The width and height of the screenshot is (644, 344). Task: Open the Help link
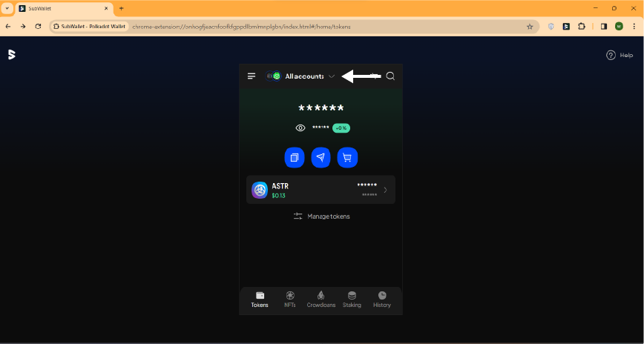tap(620, 55)
